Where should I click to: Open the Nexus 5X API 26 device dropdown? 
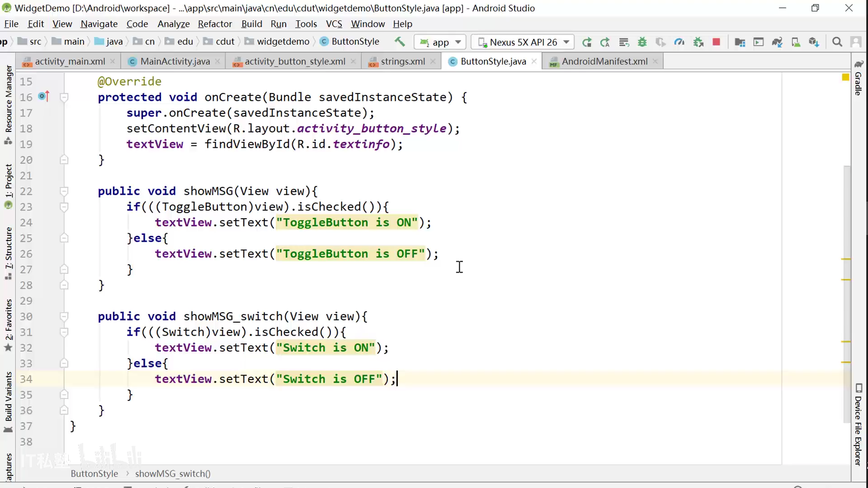523,42
